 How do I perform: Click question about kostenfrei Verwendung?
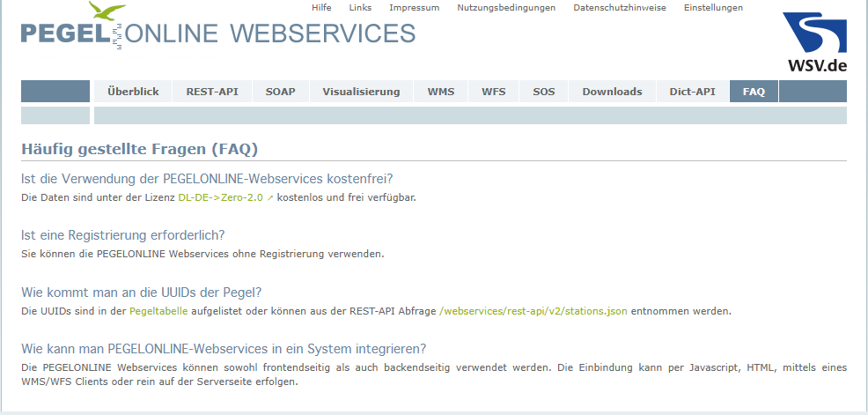pyautogui.click(x=207, y=179)
